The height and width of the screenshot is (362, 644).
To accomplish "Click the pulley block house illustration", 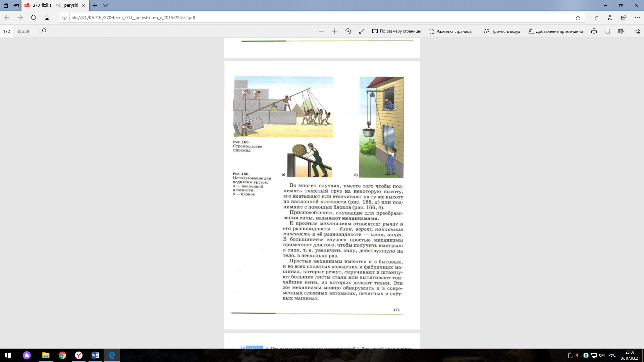I will [x=381, y=127].
